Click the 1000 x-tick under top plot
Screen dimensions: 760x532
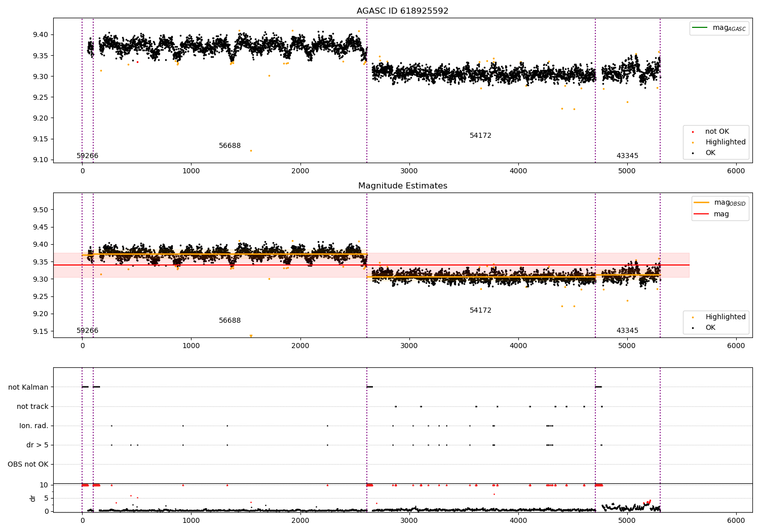pos(191,171)
